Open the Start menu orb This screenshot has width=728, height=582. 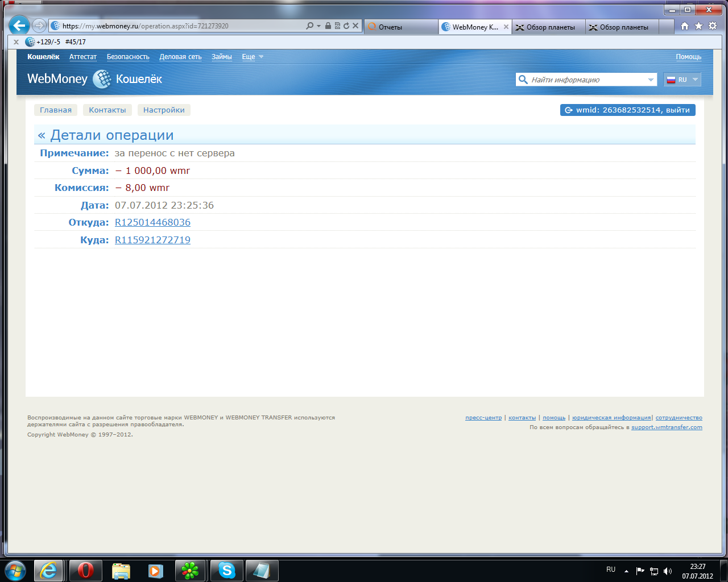(x=15, y=570)
